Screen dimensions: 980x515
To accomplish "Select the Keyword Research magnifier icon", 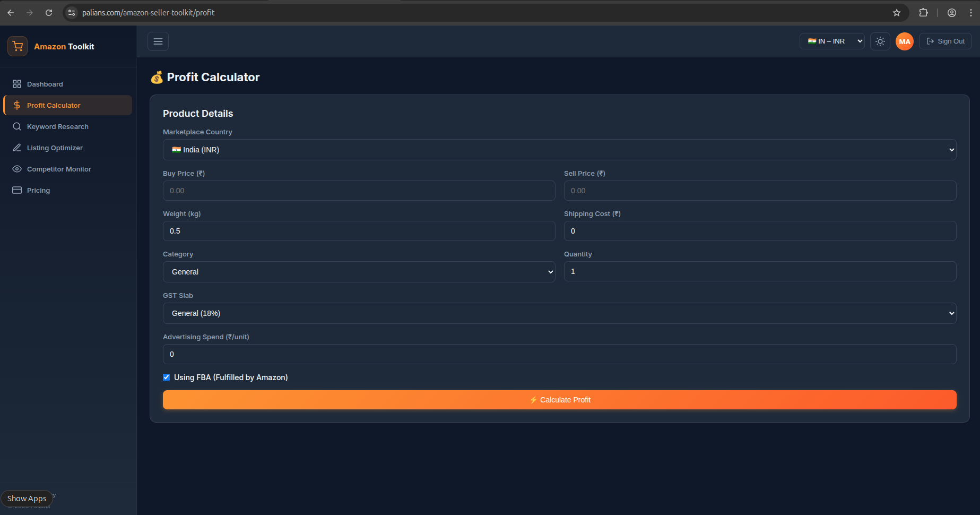I will pos(17,126).
